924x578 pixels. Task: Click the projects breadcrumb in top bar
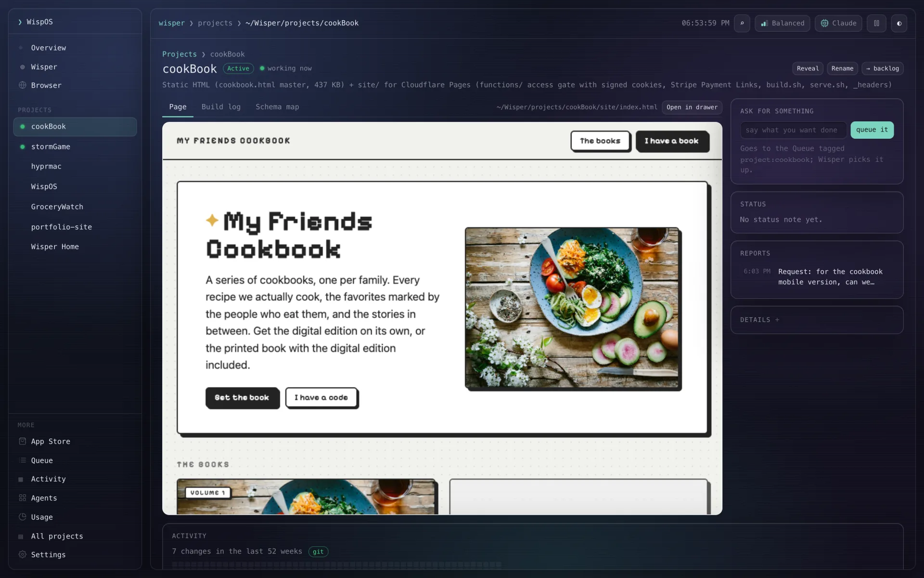[215, 23]
